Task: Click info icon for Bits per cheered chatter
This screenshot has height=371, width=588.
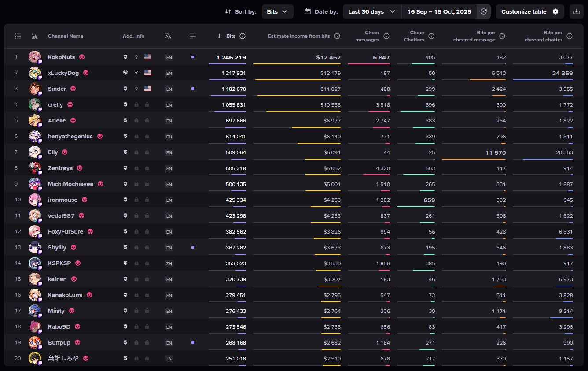Action: [x=570, y=36]
